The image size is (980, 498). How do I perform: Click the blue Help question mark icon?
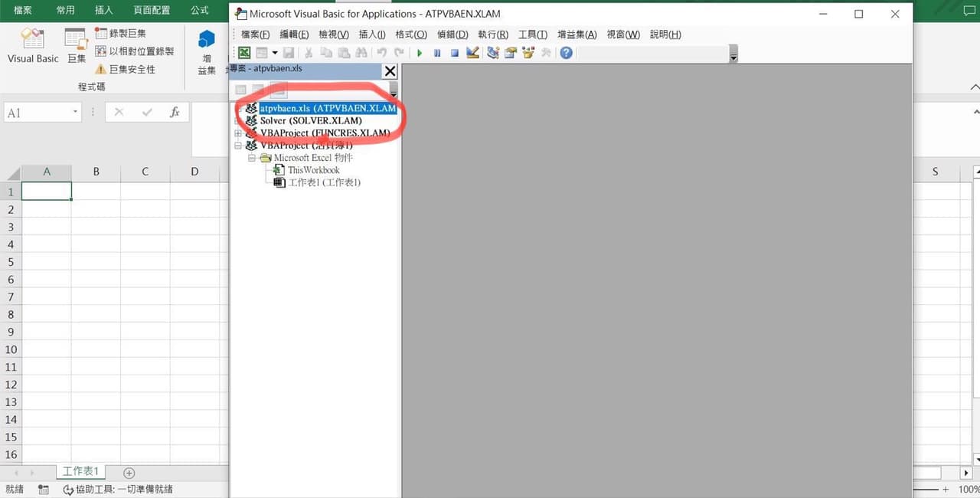pyautogui.click(x=566, y=53)
